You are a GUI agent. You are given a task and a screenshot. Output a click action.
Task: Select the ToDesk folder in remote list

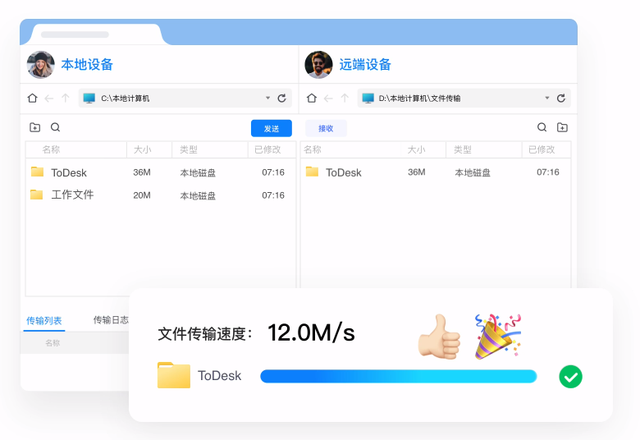coord(436,172)
